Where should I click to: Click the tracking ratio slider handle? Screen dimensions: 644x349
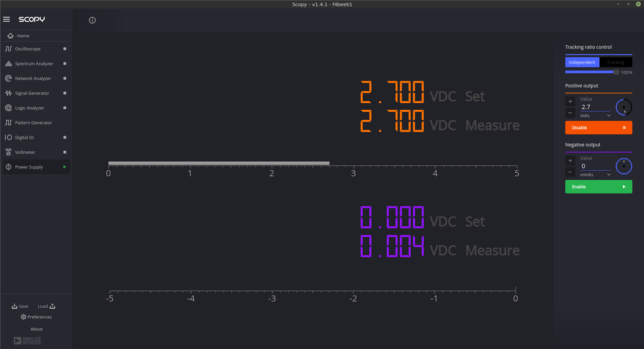pyautogui.click(x=616, y=72)
